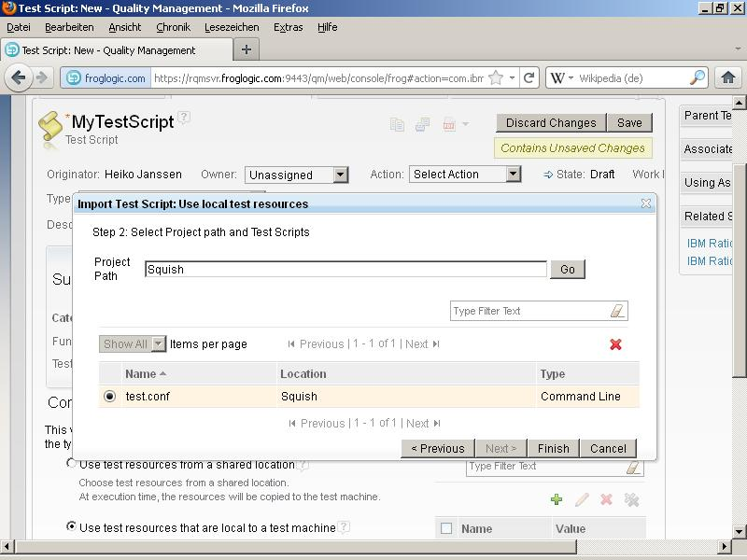The image size is (747, 560).
Task: Open a new browser tab
Action: pos(247,49)
